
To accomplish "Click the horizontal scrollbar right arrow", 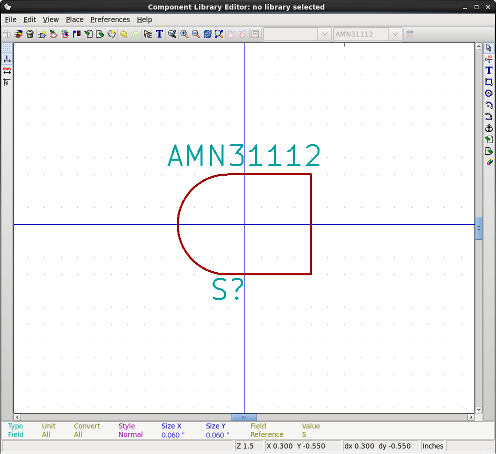I will pos(471,417).
